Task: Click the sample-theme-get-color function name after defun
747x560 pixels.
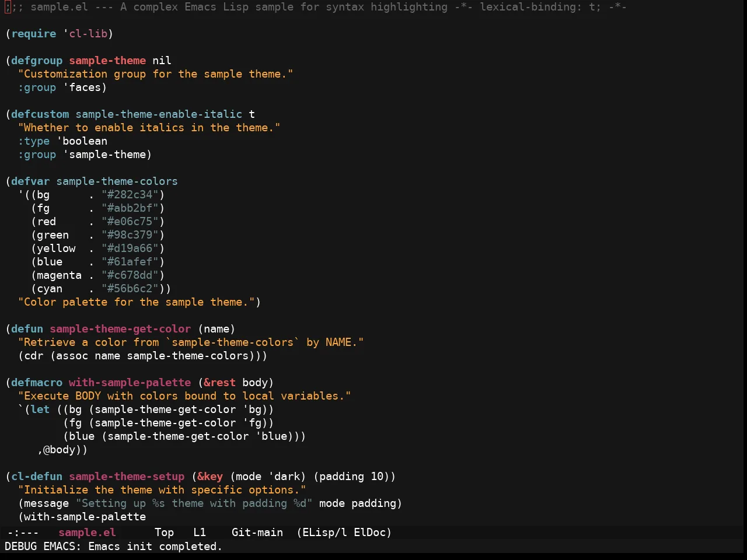Action: point(120,329)
